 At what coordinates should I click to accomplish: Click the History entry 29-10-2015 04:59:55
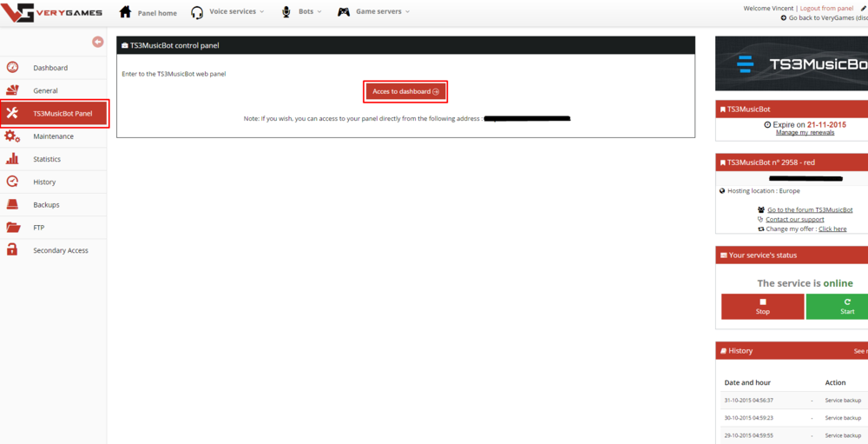coord(748,435)
